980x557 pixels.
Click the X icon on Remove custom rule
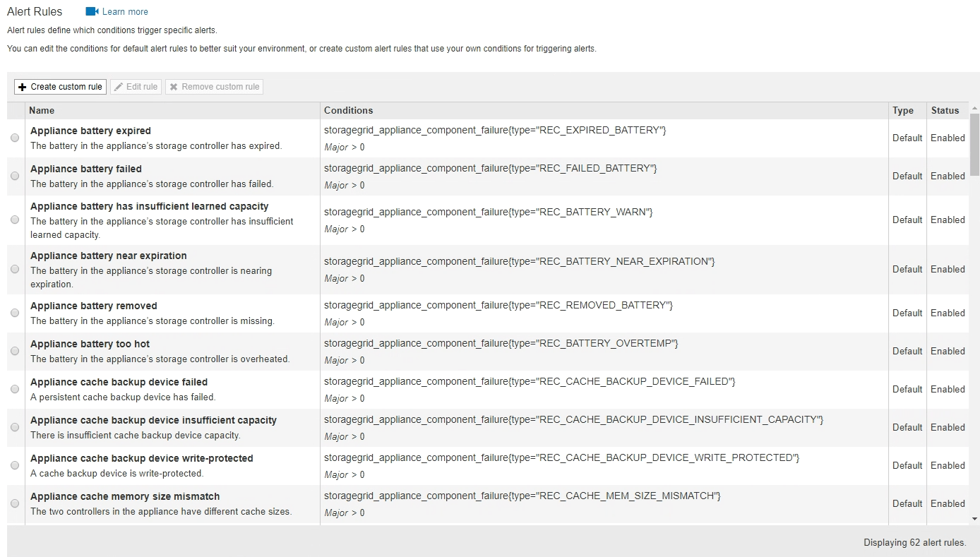point(174,87)
